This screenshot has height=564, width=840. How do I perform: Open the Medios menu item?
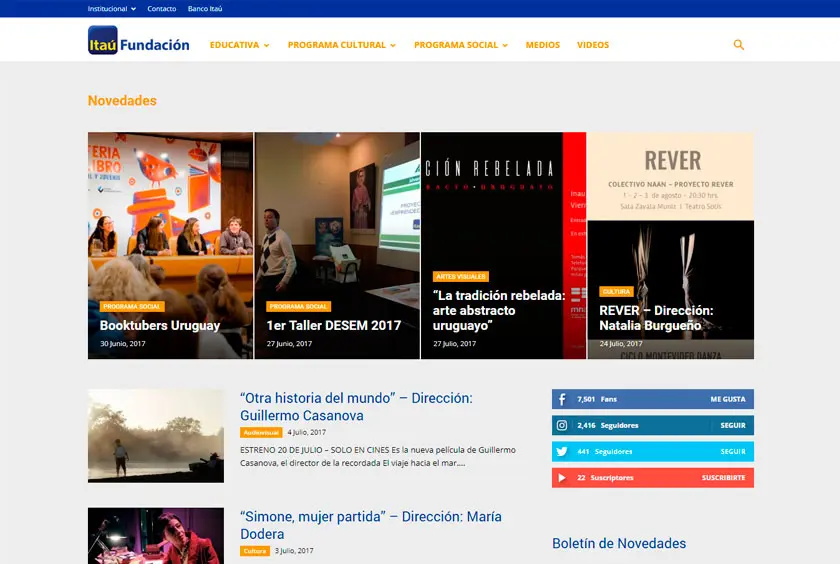pyautogui.click(x=543, y=45)
